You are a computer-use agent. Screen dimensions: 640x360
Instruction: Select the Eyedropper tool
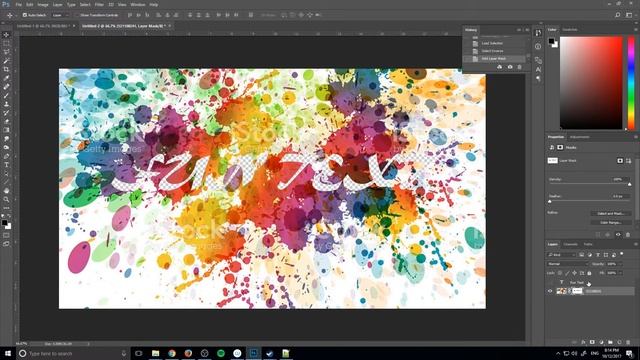pyautogui.click(x=6, y=78)
